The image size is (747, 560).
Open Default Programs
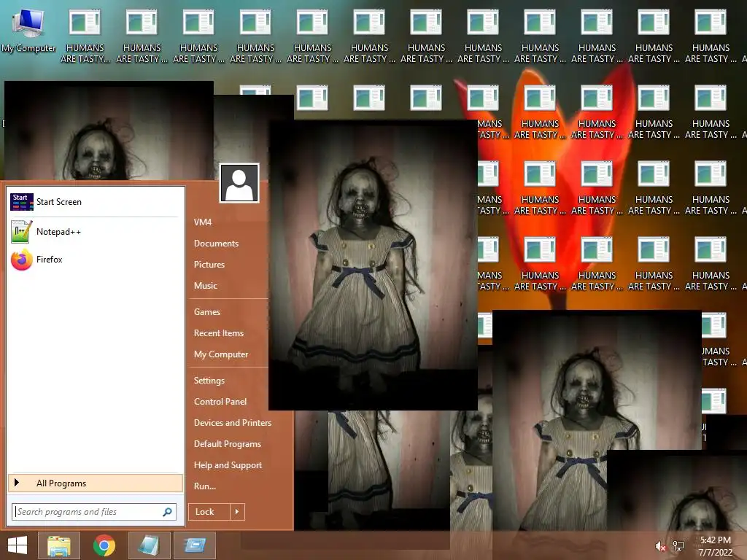228,444
